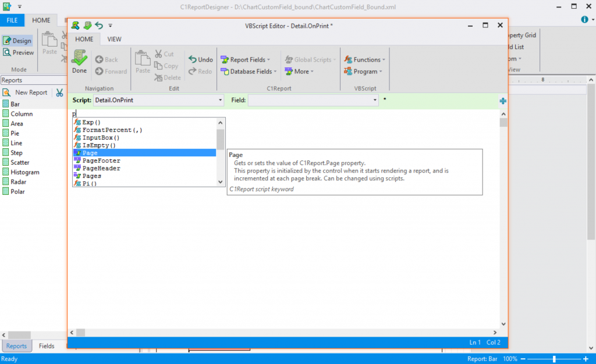Switch to Preview mode
The width and height of the screenshot is (596, 364).
click(x=18, y=52)
